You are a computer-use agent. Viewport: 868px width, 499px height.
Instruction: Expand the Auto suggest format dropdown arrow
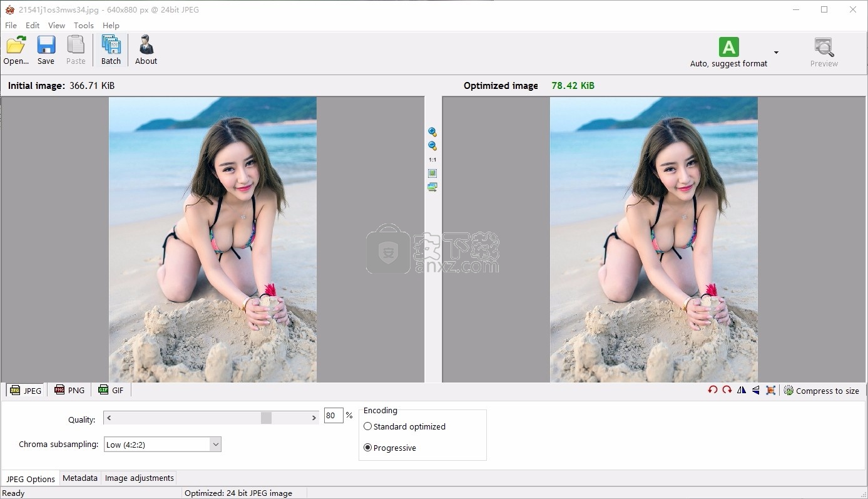(x=776, y=53)
